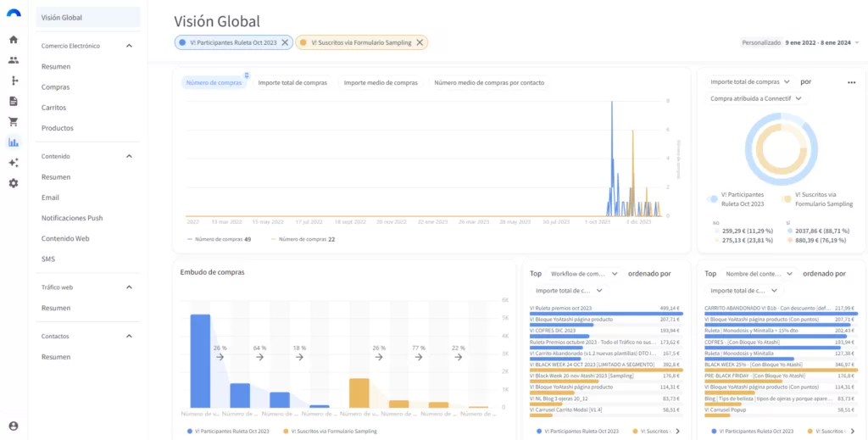Open the date range Personalizado dropdown
The image size is (868, 440).
coord(800,42)
